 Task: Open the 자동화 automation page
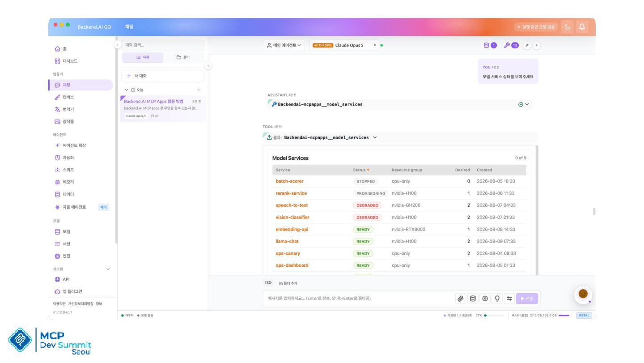coord(80,158)
